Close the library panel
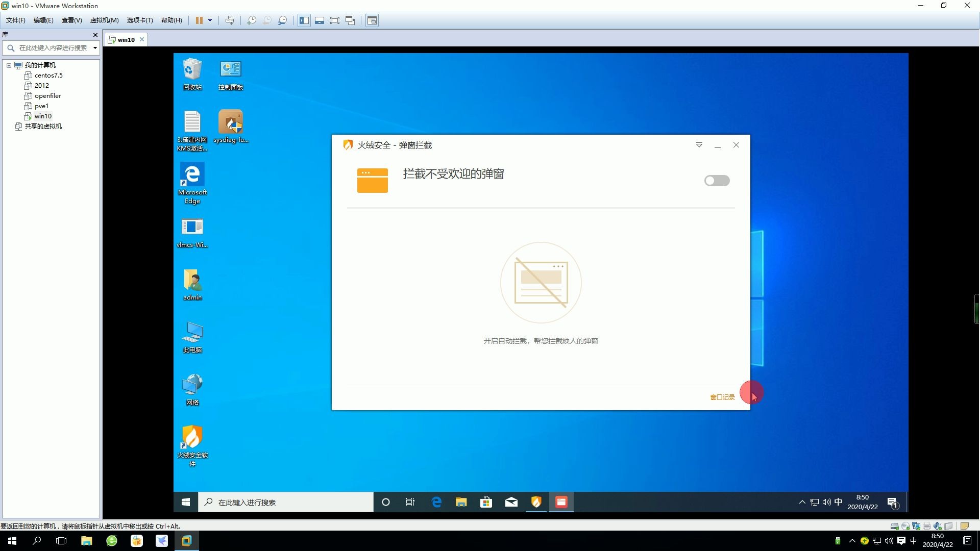Image resolution: width=980 pixels, height=551 pixels. [95, 35]
